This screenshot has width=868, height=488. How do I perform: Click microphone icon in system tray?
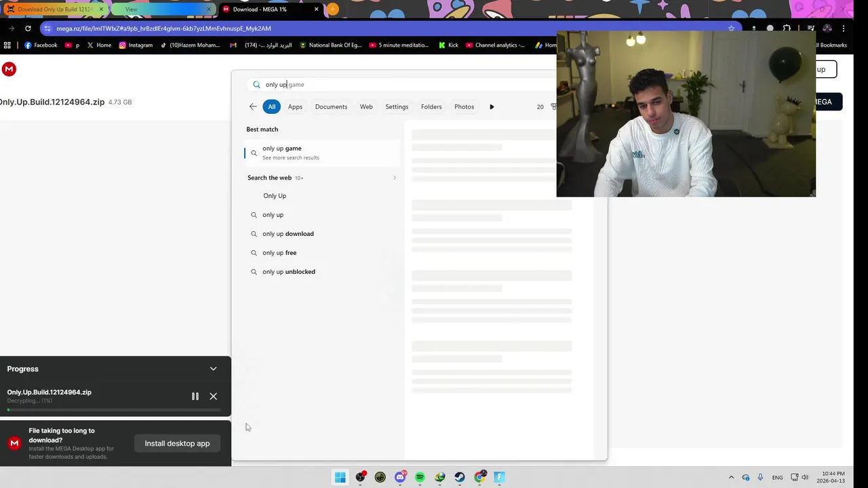tap(760, 477)
